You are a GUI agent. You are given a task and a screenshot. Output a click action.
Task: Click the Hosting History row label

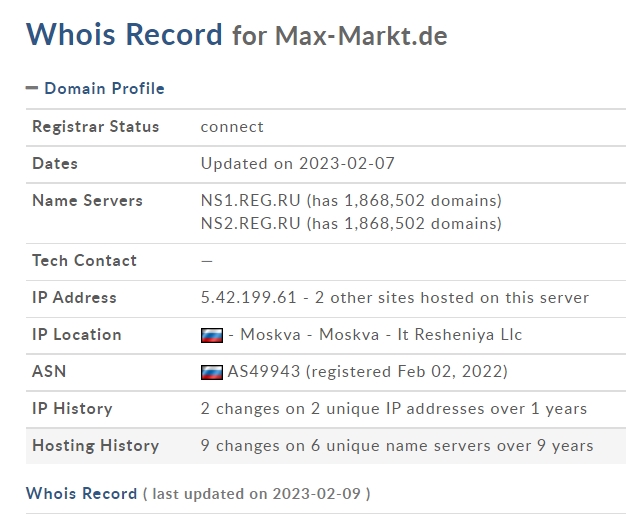pos(95,446)
